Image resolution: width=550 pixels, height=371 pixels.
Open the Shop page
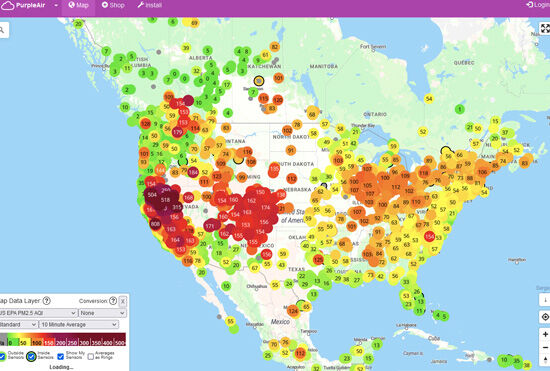point(113,5)
